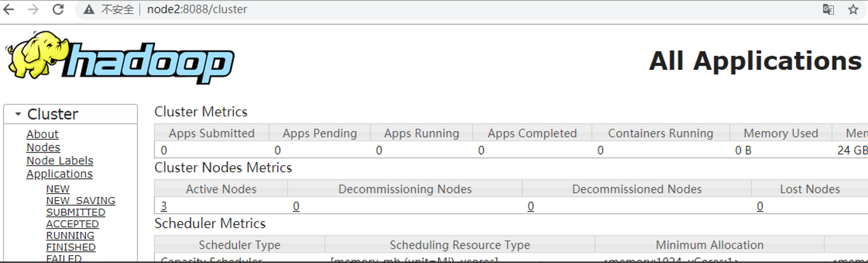Filter applications by SUBMITTED state
Screen dimensions: 868x263
pos(76,212)
